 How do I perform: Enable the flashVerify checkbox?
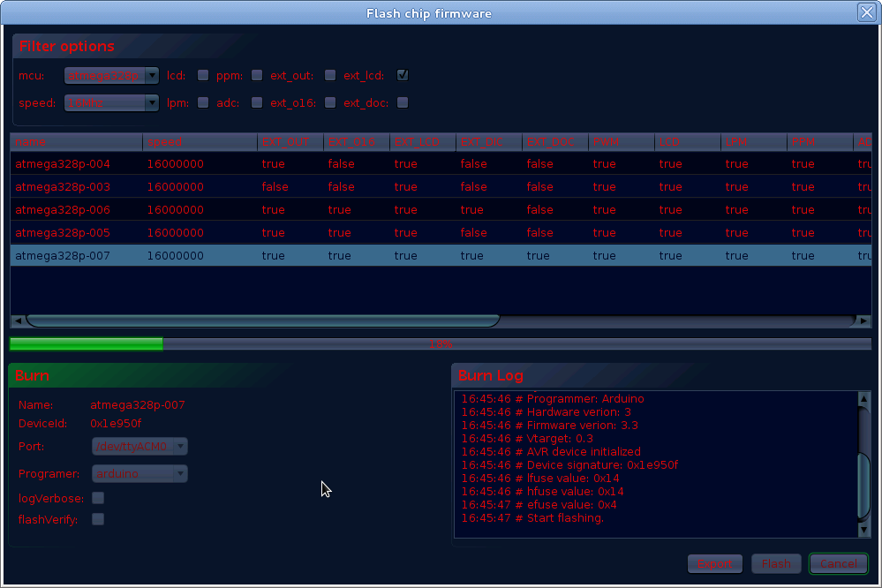coord(98,519)
